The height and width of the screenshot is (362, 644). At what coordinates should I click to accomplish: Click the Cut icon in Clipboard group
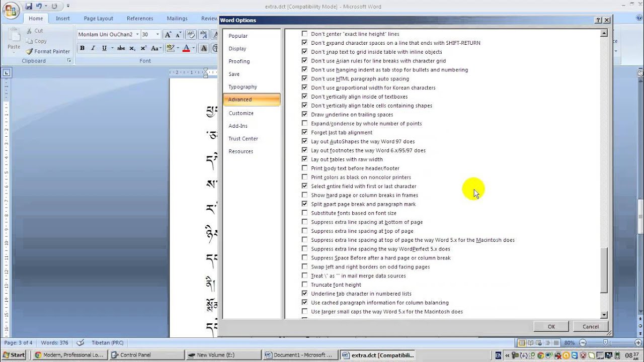29,31
